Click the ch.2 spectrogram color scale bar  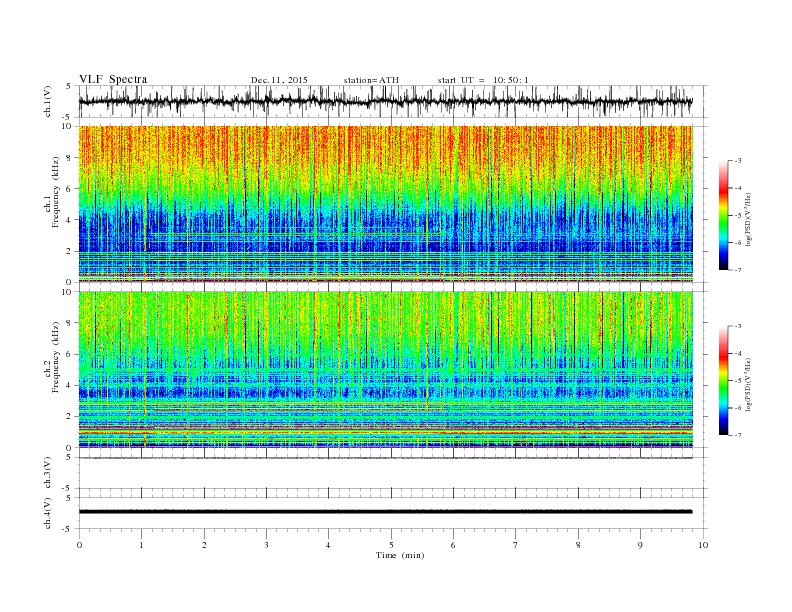[x=723, y=380]
